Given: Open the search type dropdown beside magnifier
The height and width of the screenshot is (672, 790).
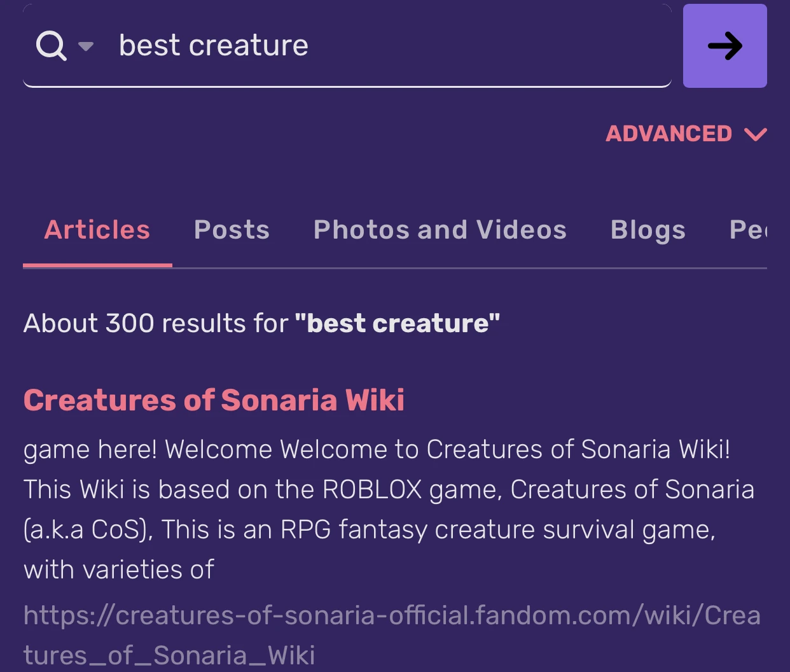Looking at the screenshot, I should (x=85, y=46).
